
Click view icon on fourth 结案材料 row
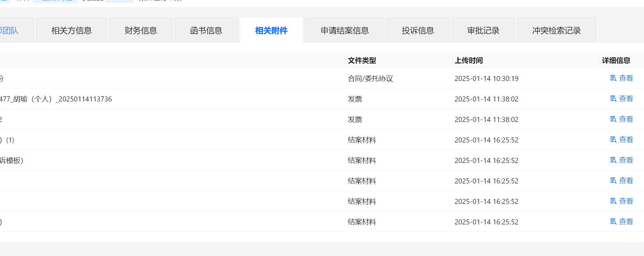tap(613, 201)
